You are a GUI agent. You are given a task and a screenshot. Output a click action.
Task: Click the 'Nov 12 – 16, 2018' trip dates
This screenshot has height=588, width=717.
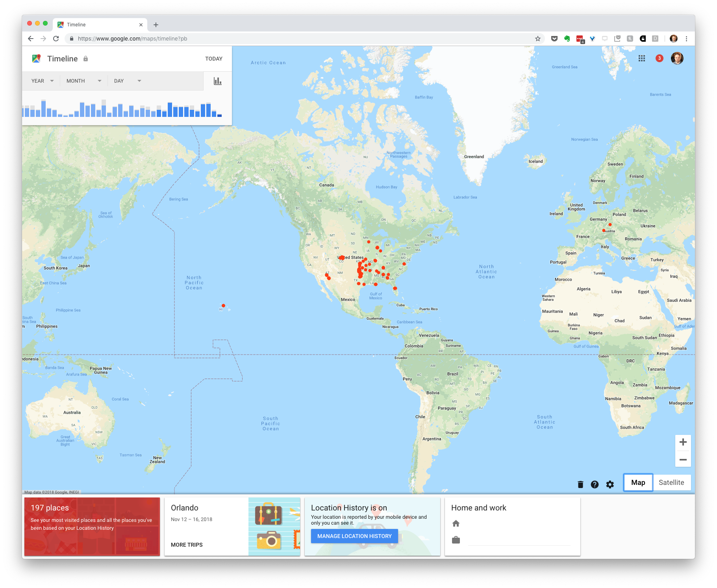(x=191, y=520)
